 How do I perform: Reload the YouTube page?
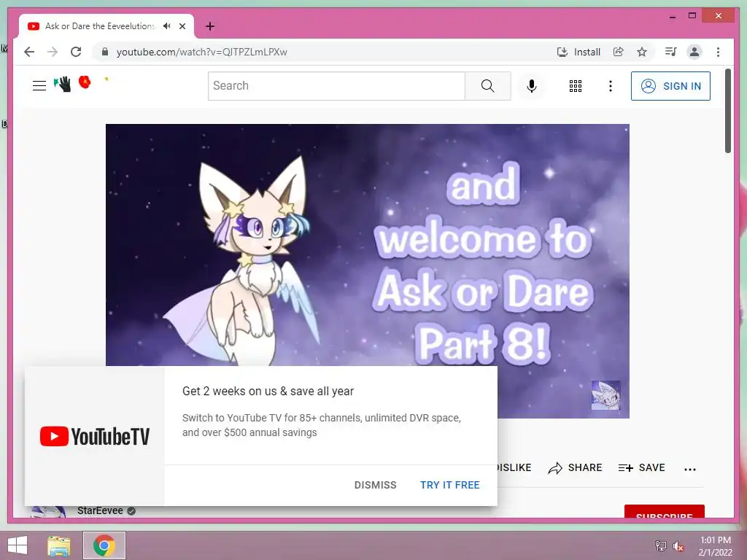click(x=76, y=52)
